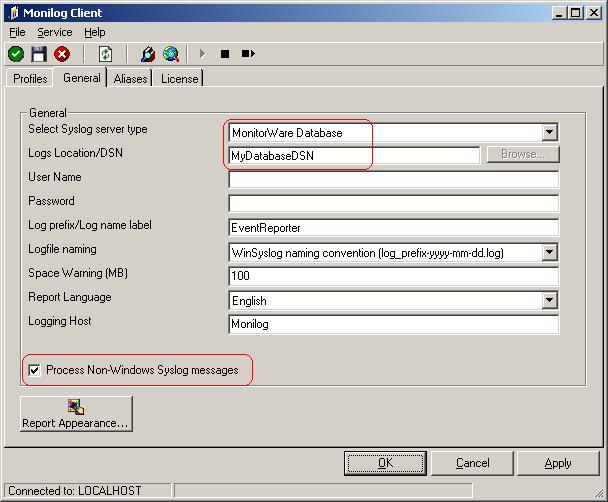Click the red X cancel toolbar icon
This screenshot has height=502, width=608.
pos(62,54)
